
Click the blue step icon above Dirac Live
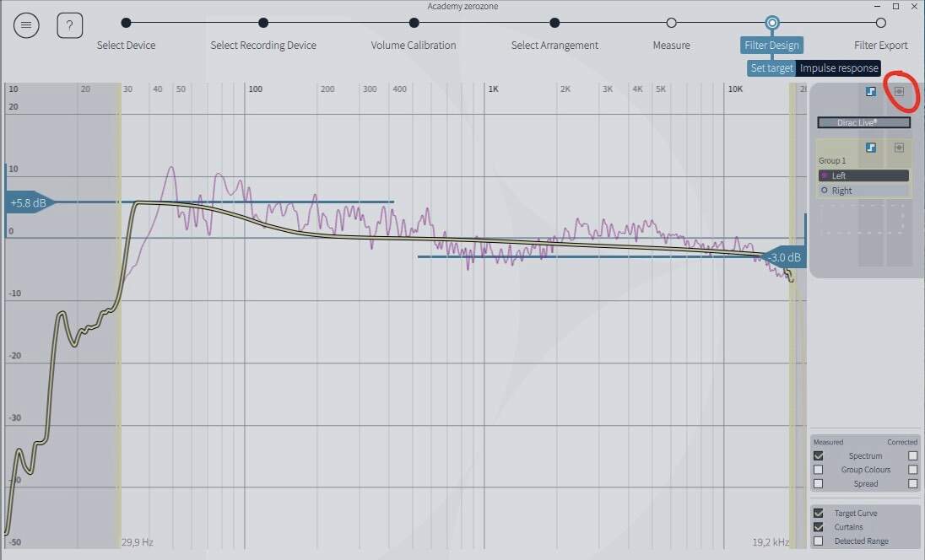tap(871, 91)
